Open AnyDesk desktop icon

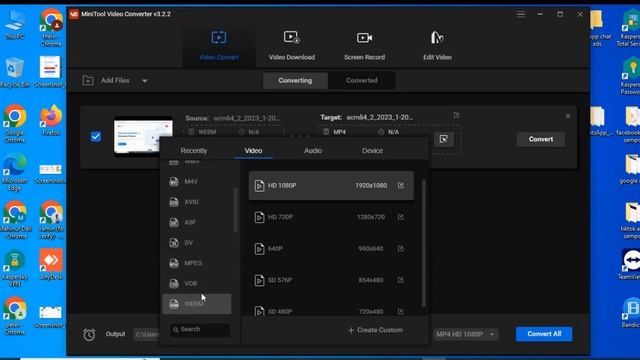[x=51, y=264]
